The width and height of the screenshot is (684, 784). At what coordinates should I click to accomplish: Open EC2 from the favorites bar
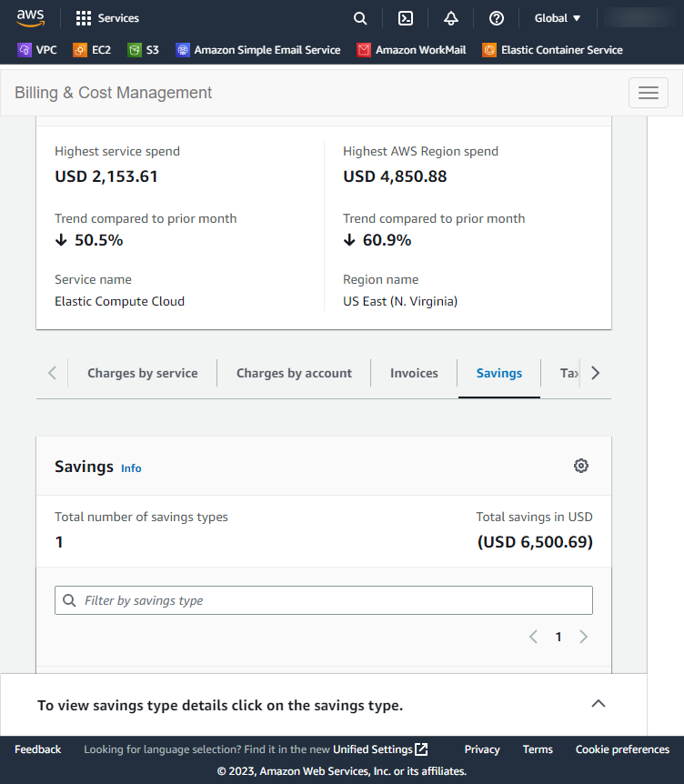tap(92, 50)
